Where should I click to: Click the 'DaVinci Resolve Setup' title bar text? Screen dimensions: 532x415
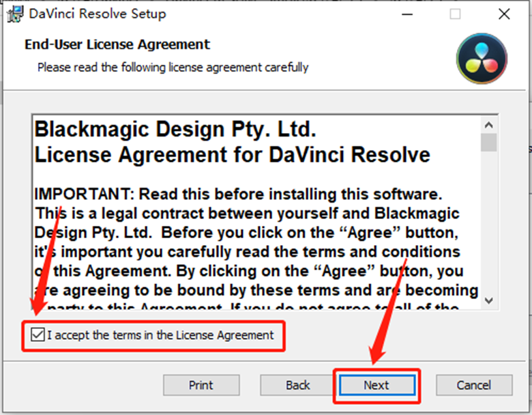pyautogui.click(x=98, y=14)
